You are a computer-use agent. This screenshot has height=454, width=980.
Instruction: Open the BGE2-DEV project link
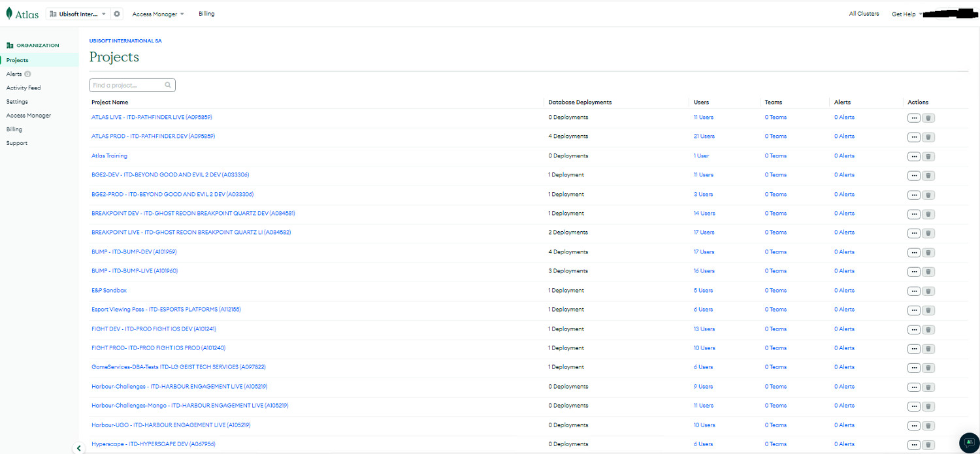pyautogui.click(x=170, y=175)
